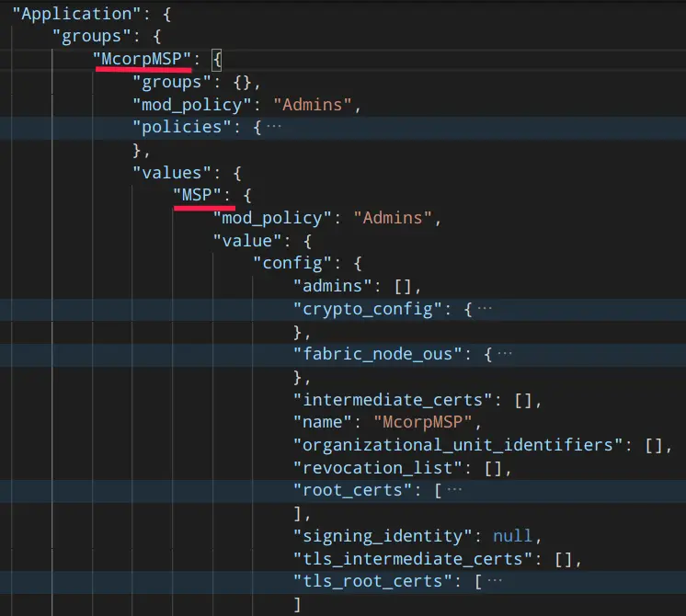Expand the folded "tls_root_certs" ellipsis
This screenshot has width=686, height=616.
[495, 581]
